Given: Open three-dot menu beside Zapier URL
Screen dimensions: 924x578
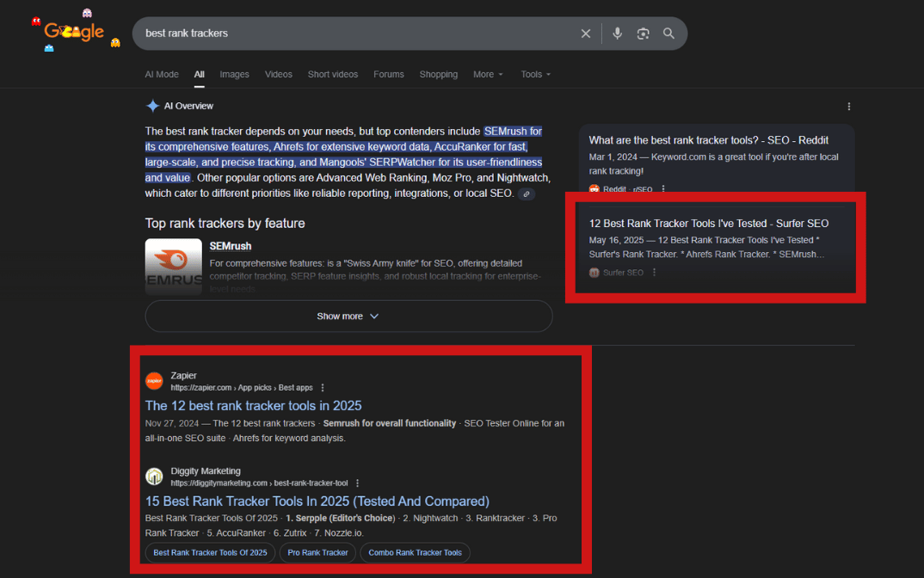Looking at the screenshot, I should pos(323,388).
